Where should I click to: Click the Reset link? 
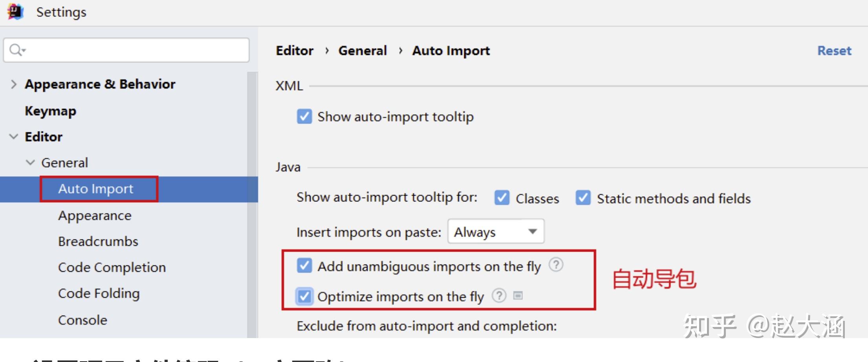pyautogui.click(x=834, y=51)
